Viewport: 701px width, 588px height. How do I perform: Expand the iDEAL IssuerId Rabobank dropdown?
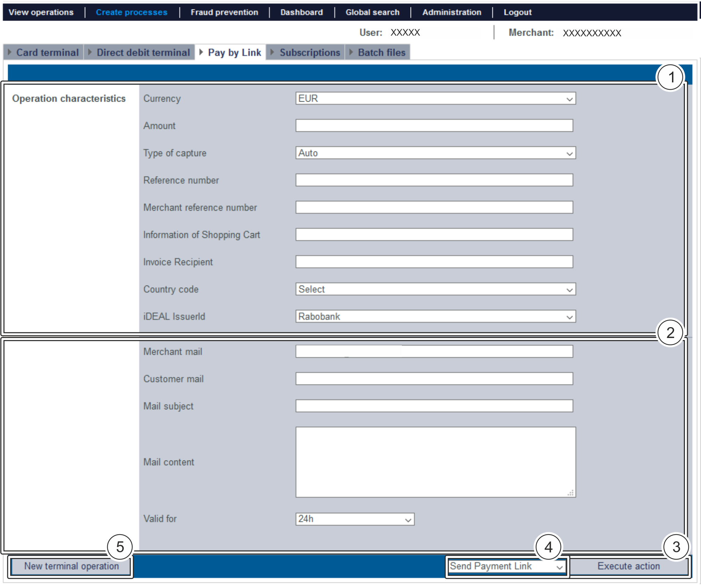(435, 316)
